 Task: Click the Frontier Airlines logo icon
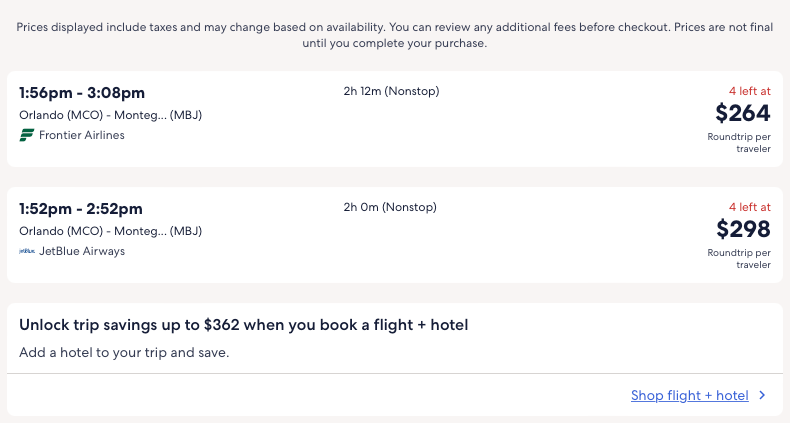coord(27,135)
